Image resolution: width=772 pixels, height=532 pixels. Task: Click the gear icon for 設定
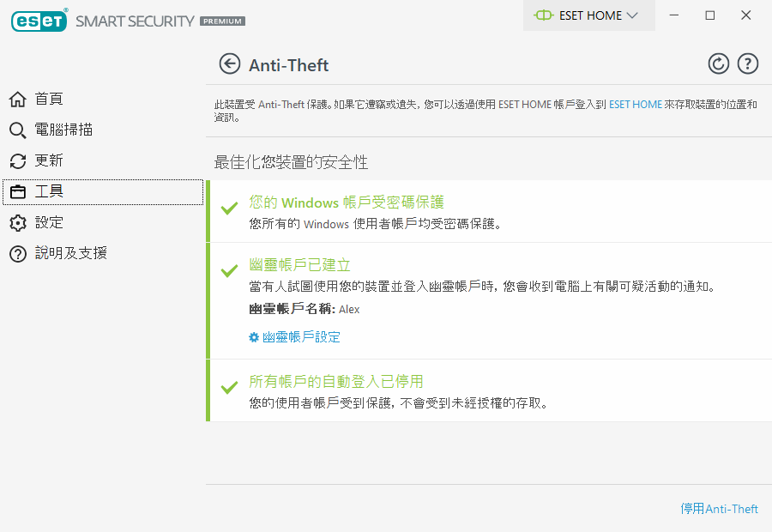18,223
